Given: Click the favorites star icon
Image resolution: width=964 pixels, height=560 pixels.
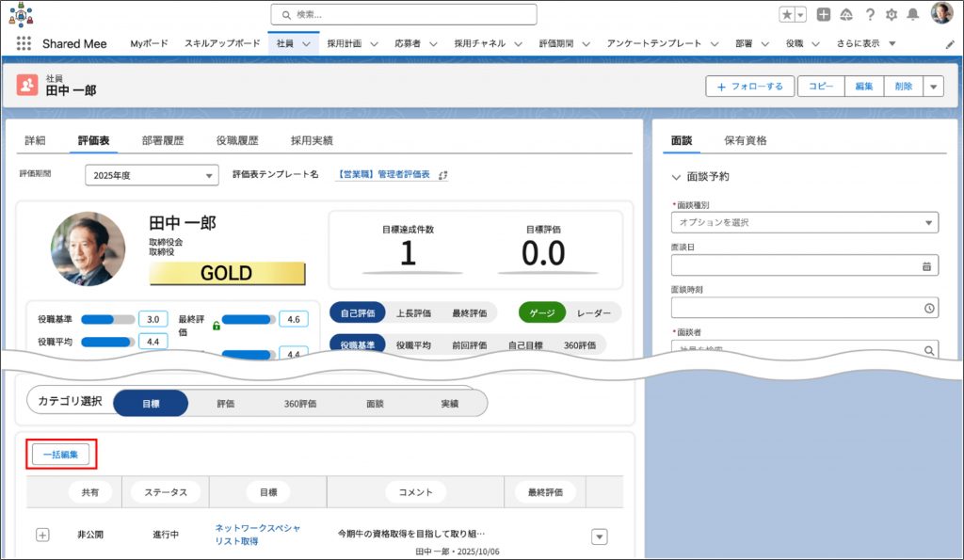Looking at the screenshot, I should [787, 14].
